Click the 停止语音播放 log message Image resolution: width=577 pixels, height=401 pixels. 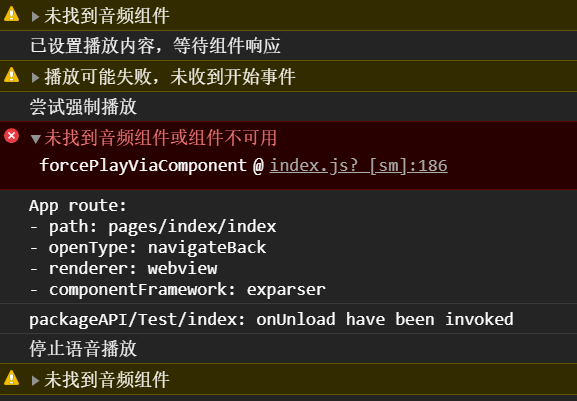coord(83,349)
